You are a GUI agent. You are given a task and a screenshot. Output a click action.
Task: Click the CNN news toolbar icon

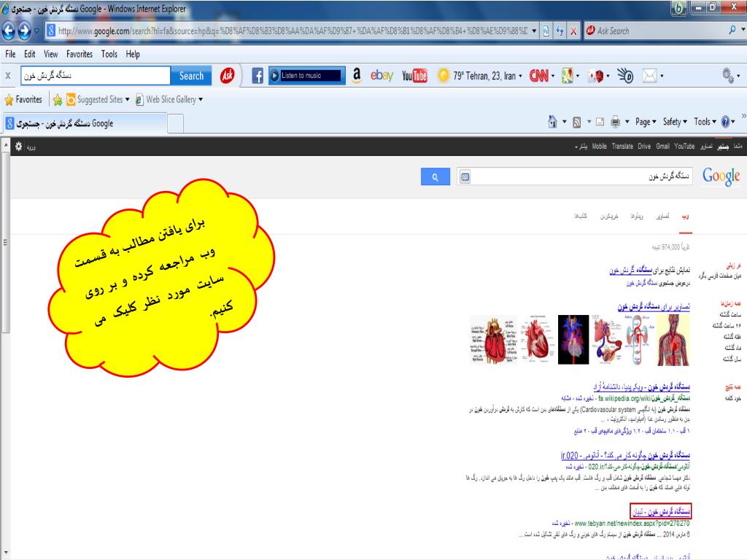539,76
